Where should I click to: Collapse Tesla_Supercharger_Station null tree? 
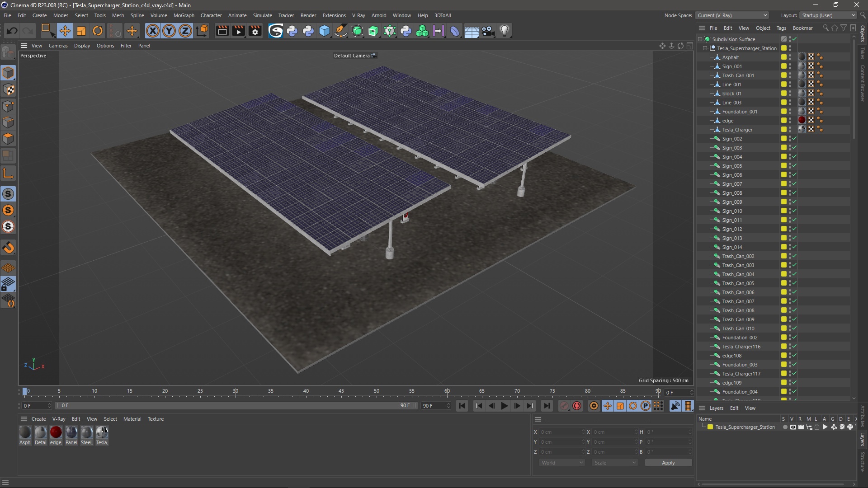(705, 48)
